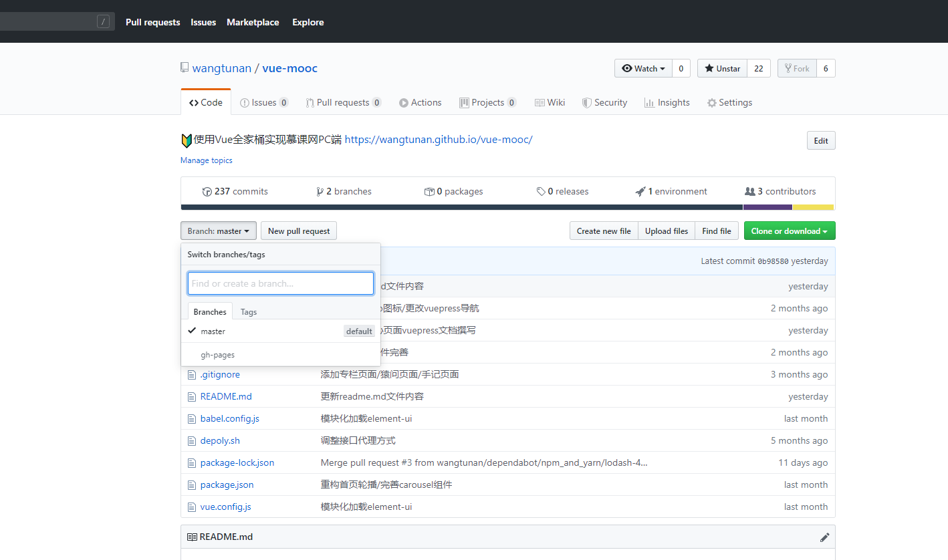This screenshot has height=560, width=948.
Task: Click the Edit button for the description
Action: (821, 141)
